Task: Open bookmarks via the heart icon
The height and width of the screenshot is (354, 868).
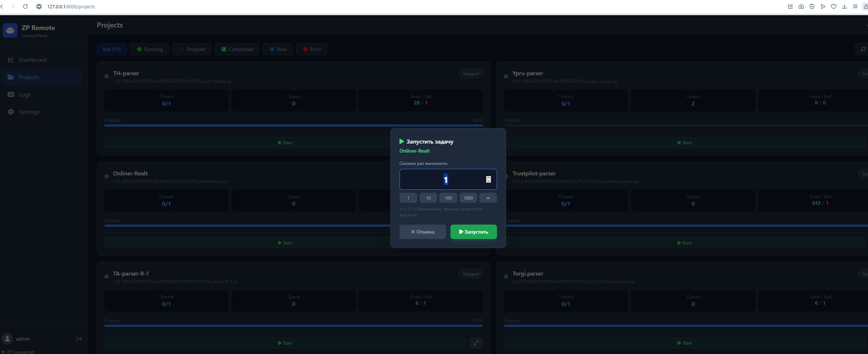Action: [x=834, y=7]
